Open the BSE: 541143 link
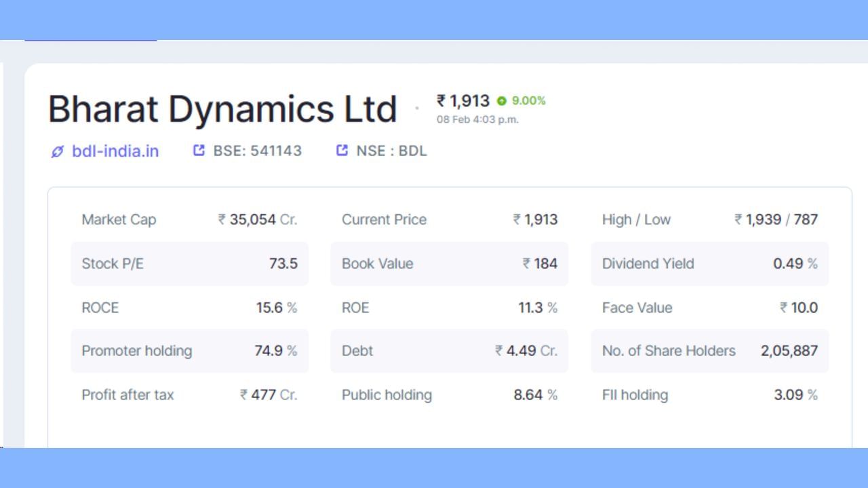This screenshot has width=868, height=488. point(258,150)
